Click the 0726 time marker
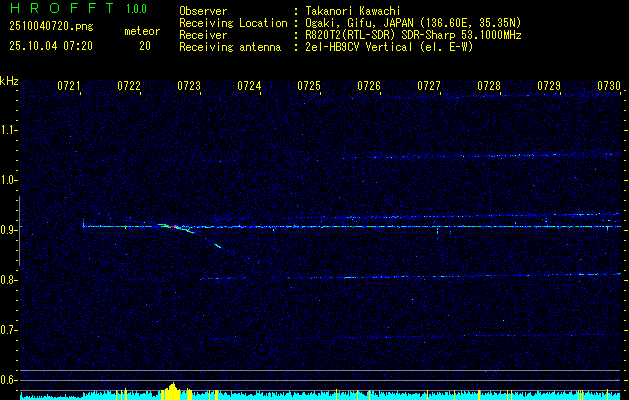The width and height of the screenshot is (629, 400). coord(369,86)
